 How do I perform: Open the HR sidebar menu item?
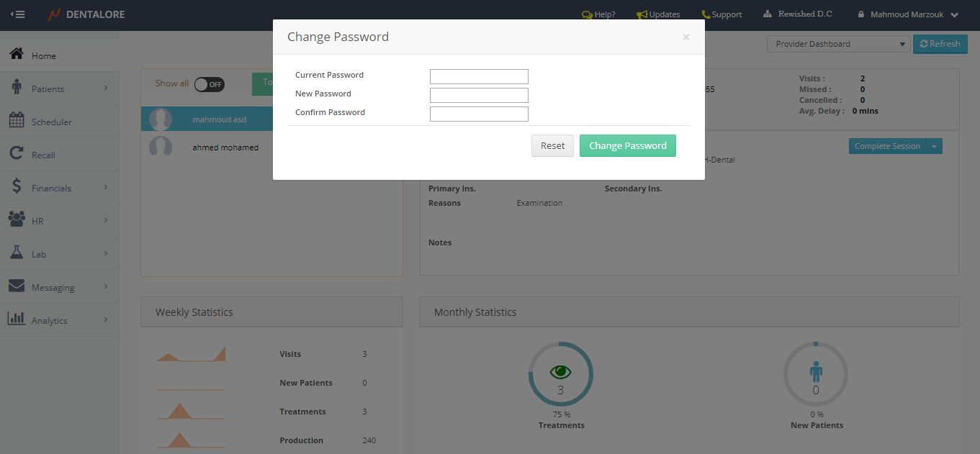(58, 221)
